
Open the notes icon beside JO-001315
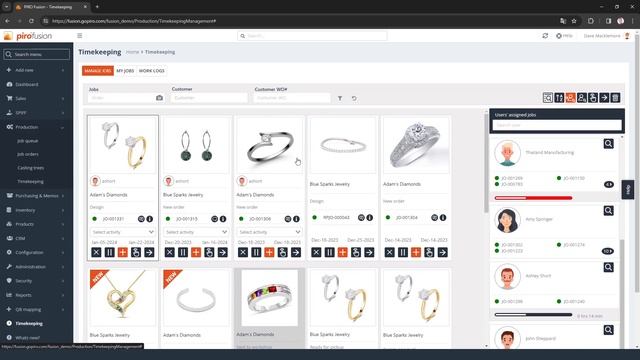tap(214, 219)
